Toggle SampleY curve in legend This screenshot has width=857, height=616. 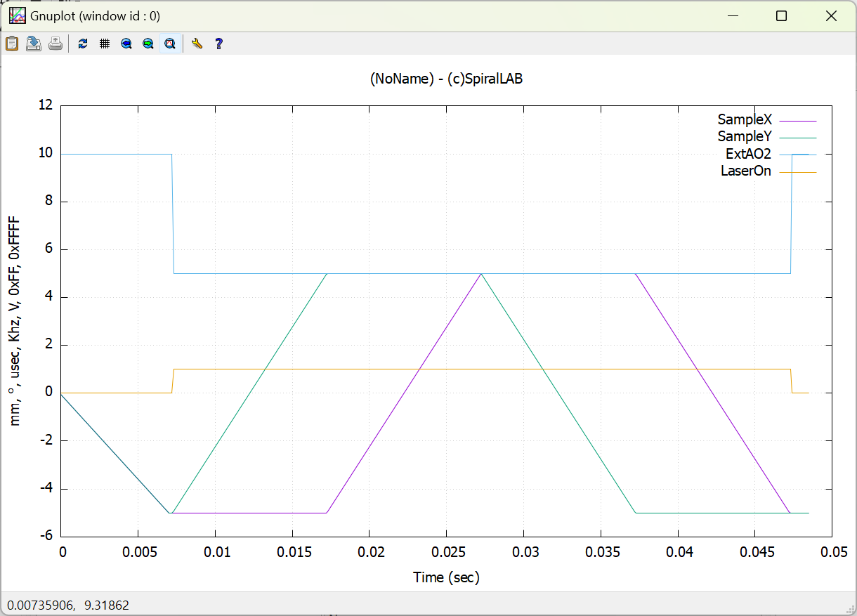745,136
